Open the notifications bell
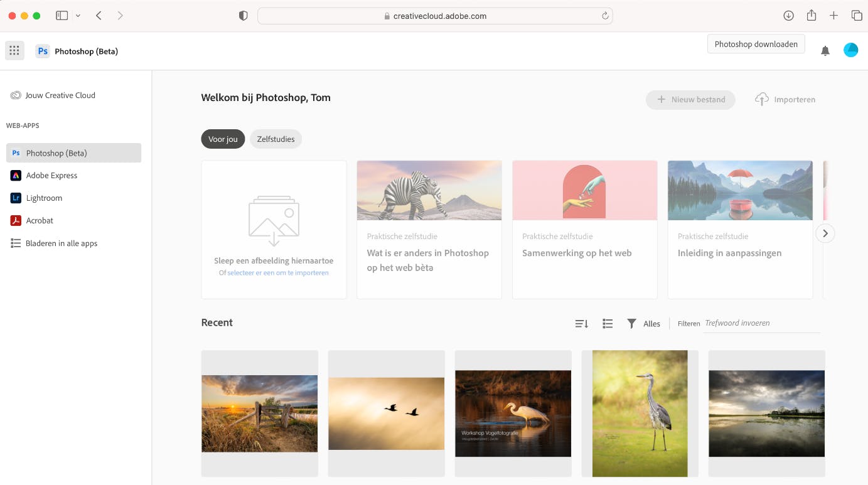This screenshot has height=485, width=868. click(825, 50)
